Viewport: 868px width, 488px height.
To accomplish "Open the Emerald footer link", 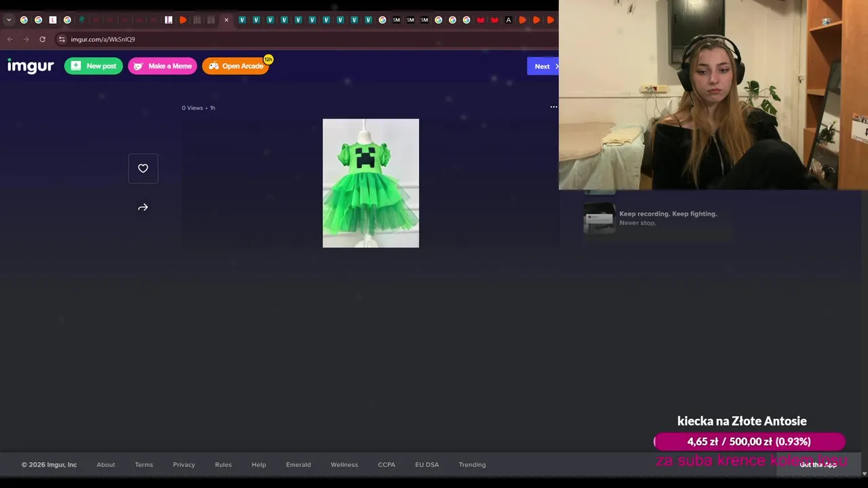I will pos(298,465).
